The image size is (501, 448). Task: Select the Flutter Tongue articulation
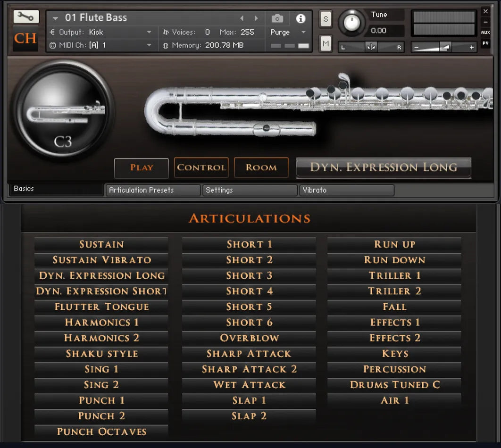[101, 307]
